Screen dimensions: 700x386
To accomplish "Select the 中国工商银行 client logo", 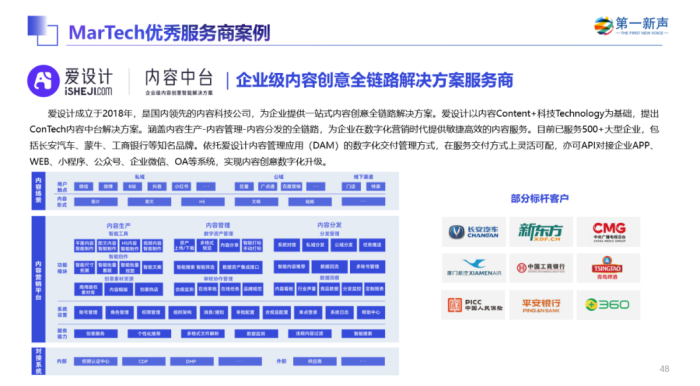I will pyautogui.click(x=541, y=268).
